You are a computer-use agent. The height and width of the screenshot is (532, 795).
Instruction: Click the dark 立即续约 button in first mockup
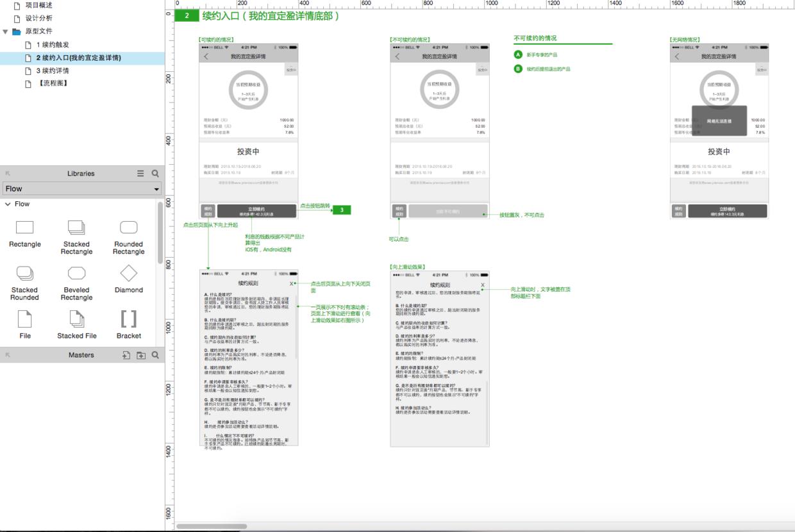(256, 212)
